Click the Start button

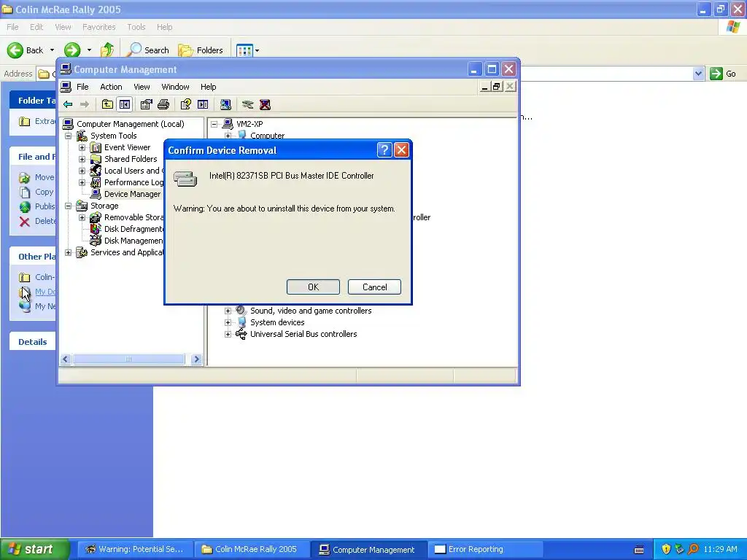pyautogui.click(x=34, y=549)
